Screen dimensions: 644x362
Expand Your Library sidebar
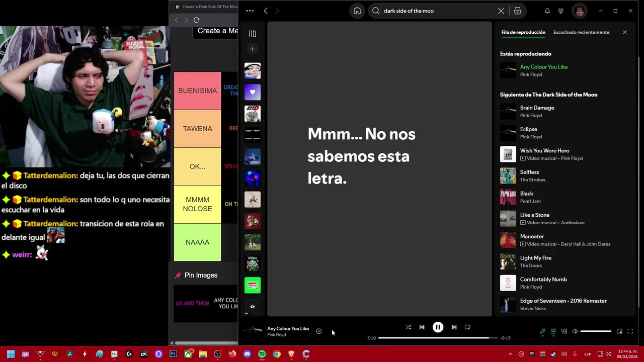point(253,34)
